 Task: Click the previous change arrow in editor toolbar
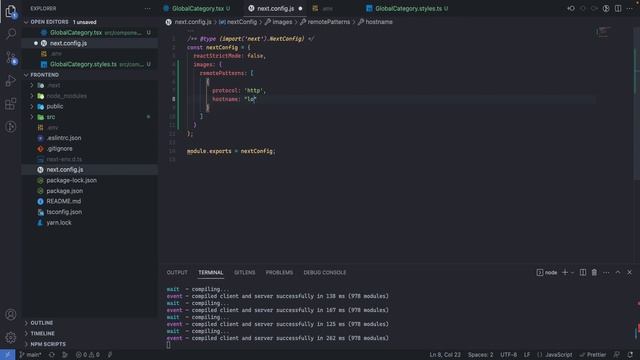(582, 9)
